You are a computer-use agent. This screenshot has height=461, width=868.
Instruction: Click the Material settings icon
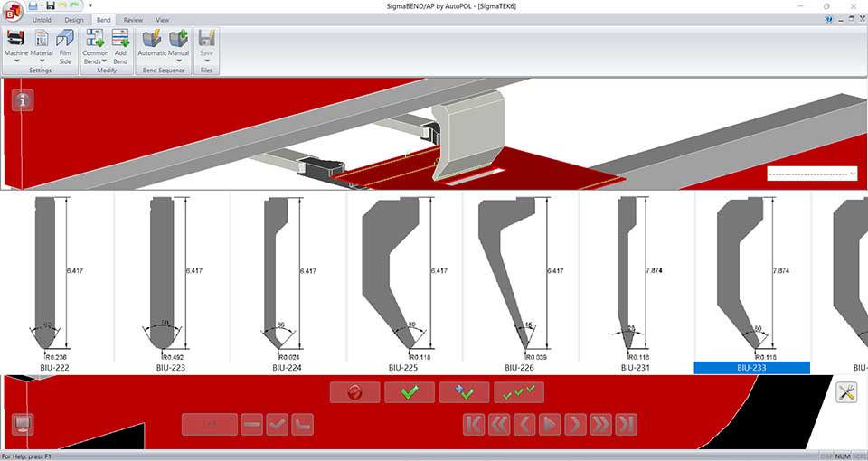click(x=42, y=38)
